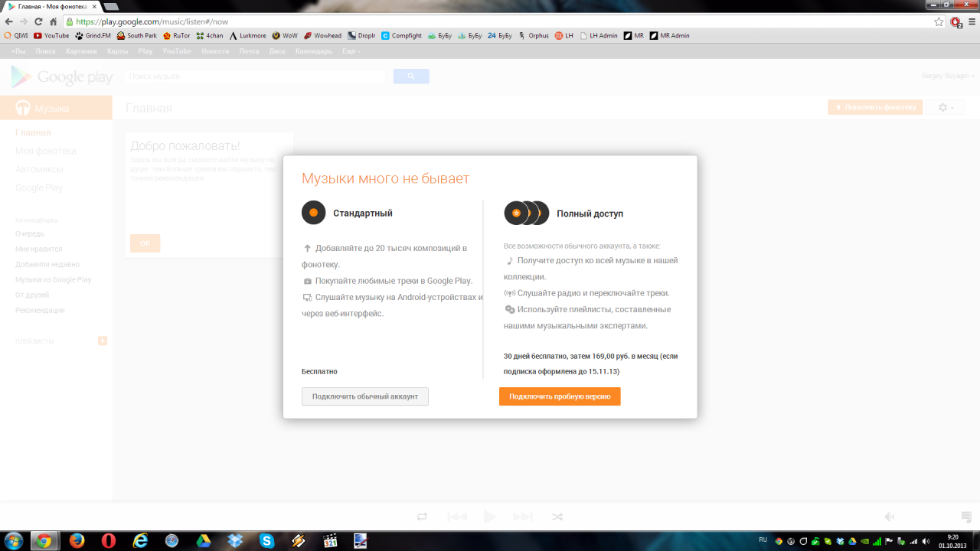The width and height of the screenshot is (980, 551).
Task: Open the Wowhead bookmark
Action: pos(322,35)
